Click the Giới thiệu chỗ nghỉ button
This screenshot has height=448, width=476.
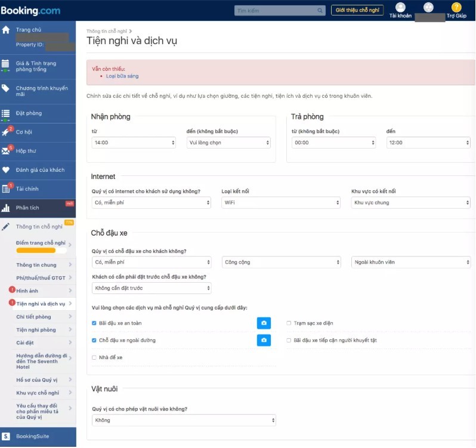tap(357, 10)
